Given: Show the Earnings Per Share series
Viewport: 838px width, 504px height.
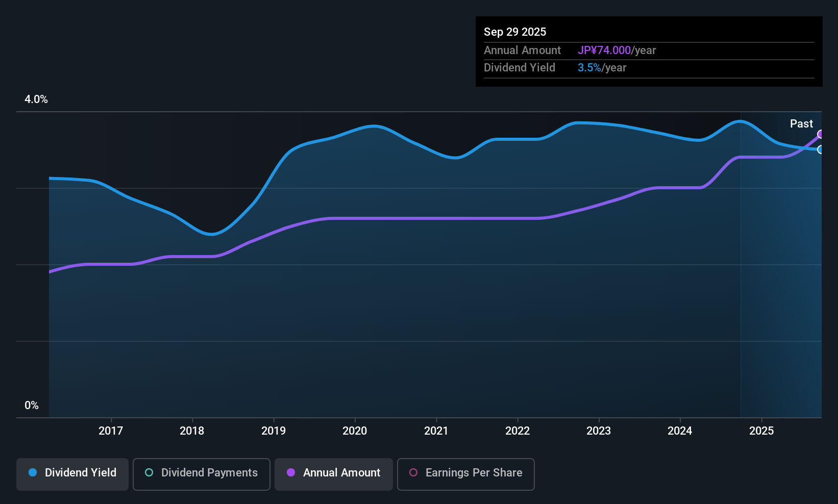Looking at the screenshot, I should tap(466, 474).
